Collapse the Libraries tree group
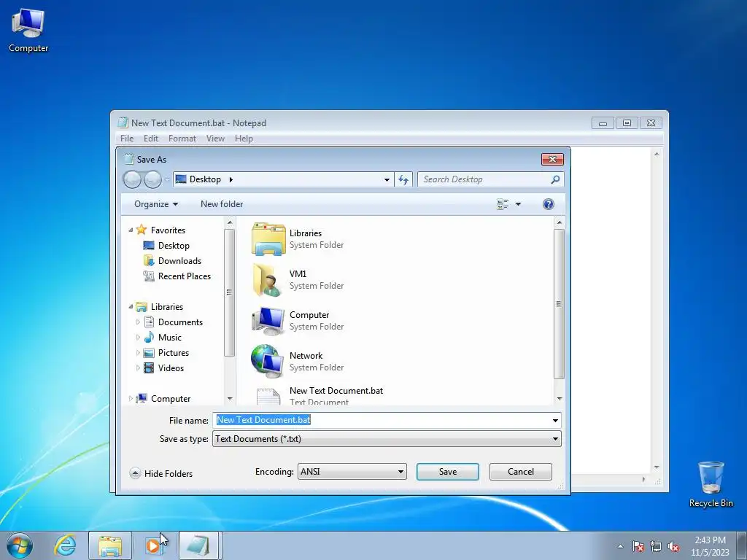The height and width of the screenshot is (560, 747). click(x=131, y=307)
